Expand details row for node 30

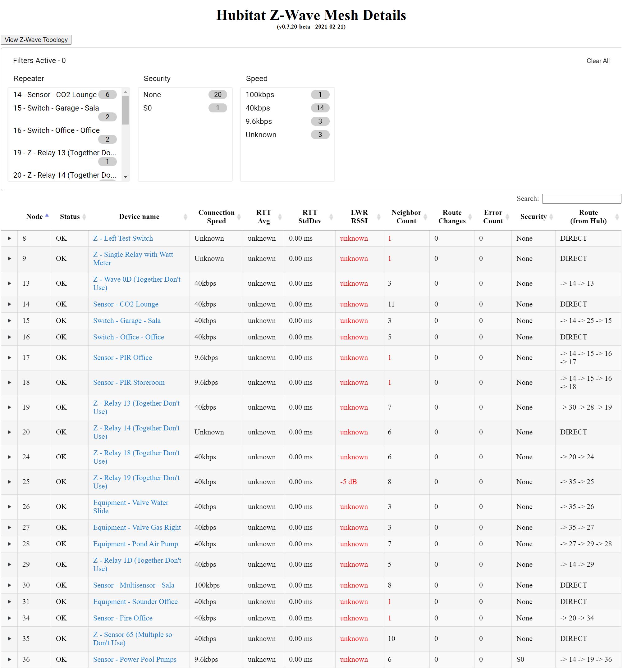[x=9, y=585]
